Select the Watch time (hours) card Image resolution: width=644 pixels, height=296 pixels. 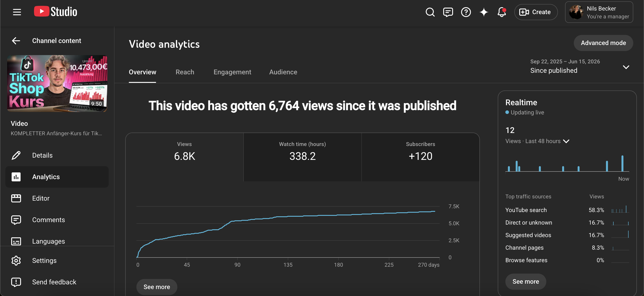pos(302,157)
